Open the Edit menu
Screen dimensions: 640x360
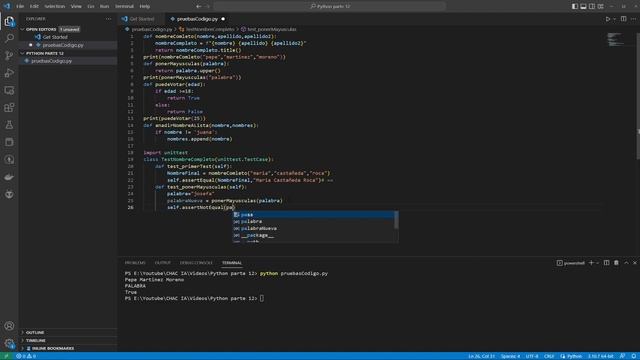point(34,7)
